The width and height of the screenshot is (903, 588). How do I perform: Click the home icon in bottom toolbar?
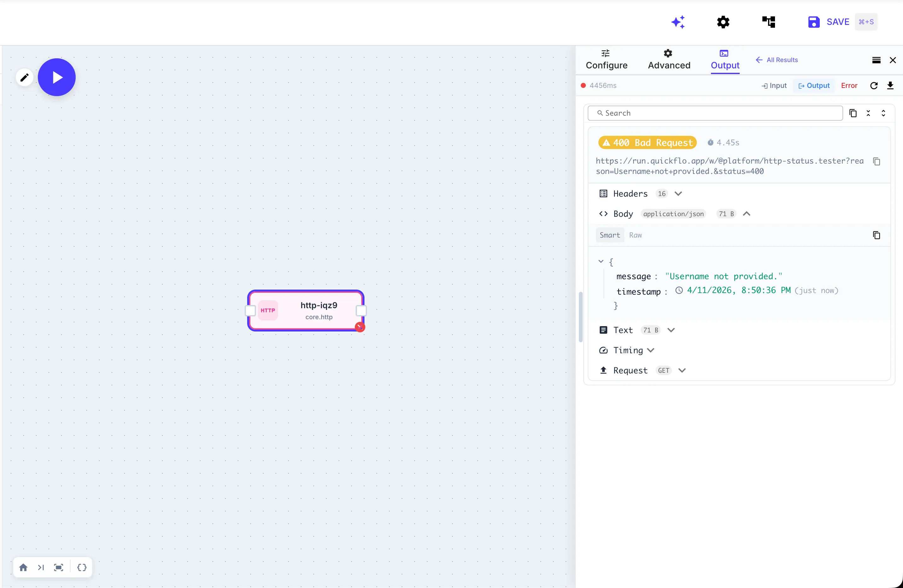coord(23,567)
